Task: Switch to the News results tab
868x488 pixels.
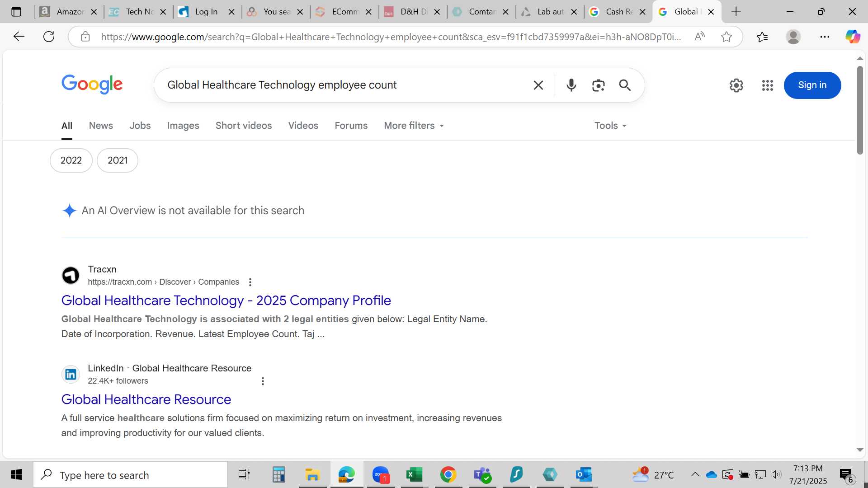Action: [x=101, y=126]
